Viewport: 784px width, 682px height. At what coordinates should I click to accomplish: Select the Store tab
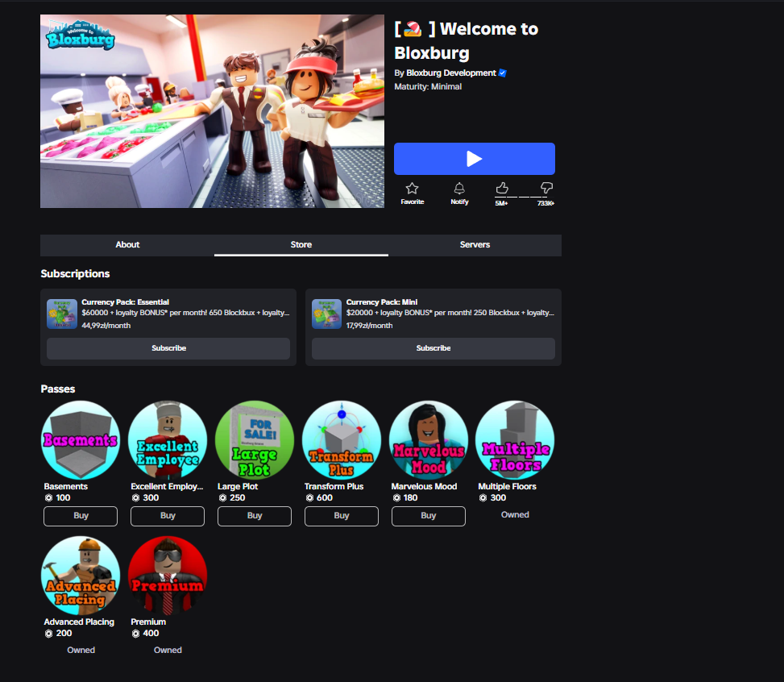pyautogui.click(x=301, y=245)
